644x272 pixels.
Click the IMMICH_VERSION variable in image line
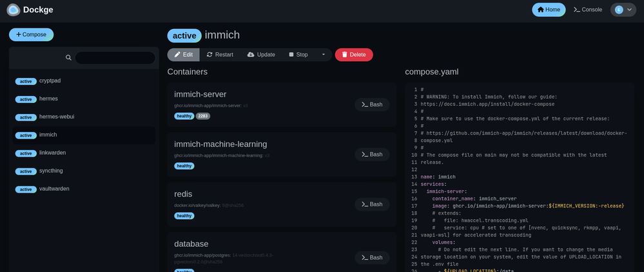point(587,206)
